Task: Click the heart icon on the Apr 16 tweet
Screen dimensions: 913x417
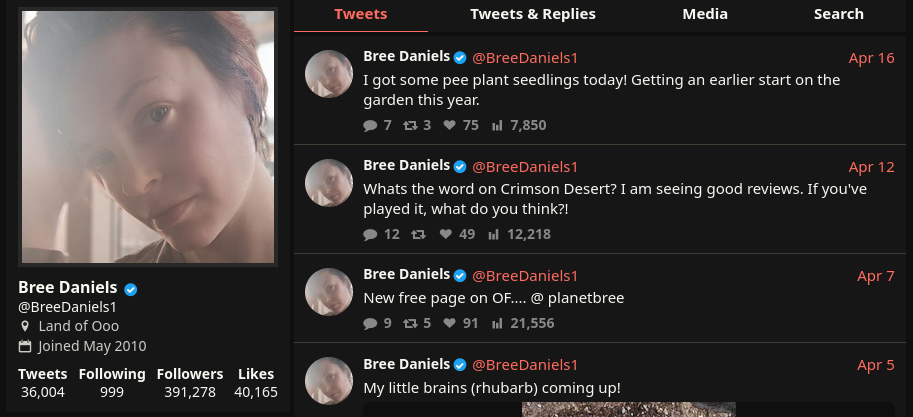Action: click(449, 126)
